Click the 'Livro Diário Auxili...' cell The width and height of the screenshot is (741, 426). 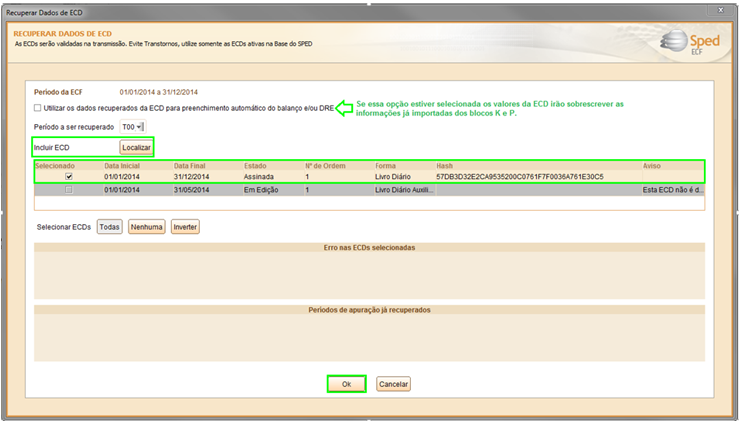pos(404,190)
